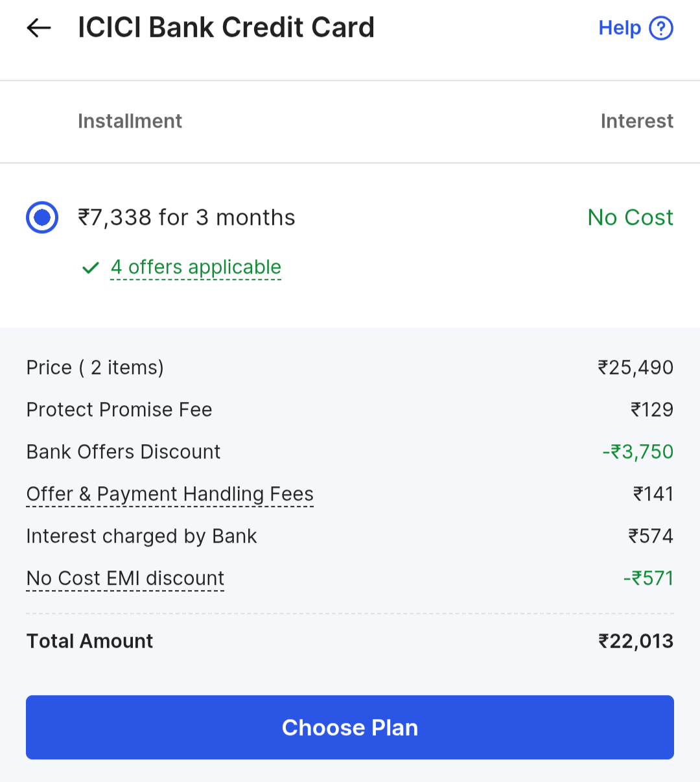This screenshot has width=700, height=782.
Task: Show Offer & Payment Handling Fees info
Action: coord(170,494)
